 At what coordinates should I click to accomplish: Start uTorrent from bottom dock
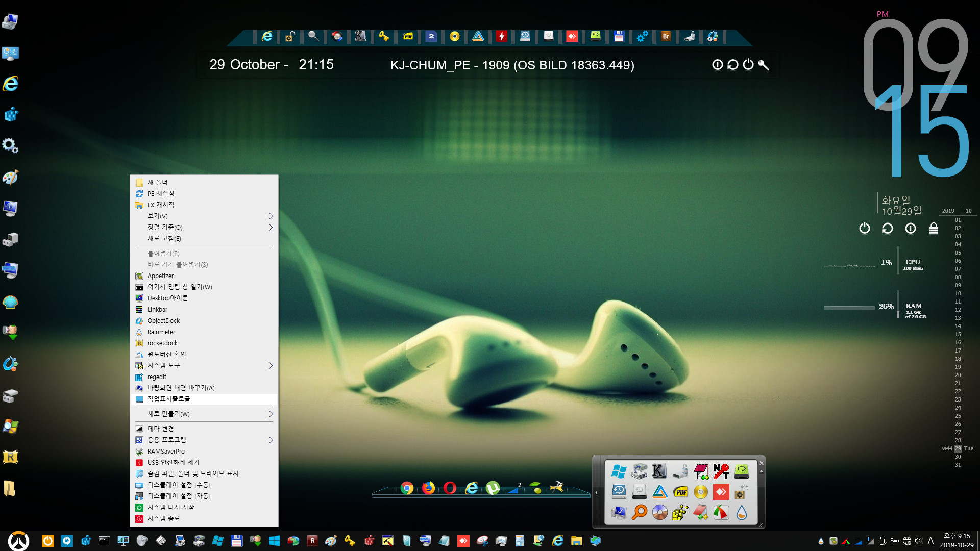click(x=493, y=488)
